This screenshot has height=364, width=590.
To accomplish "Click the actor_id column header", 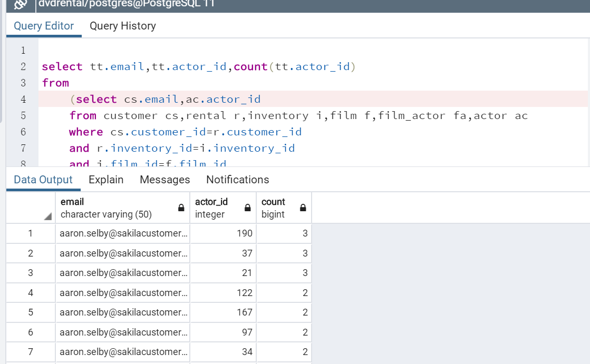I will 223,208.
